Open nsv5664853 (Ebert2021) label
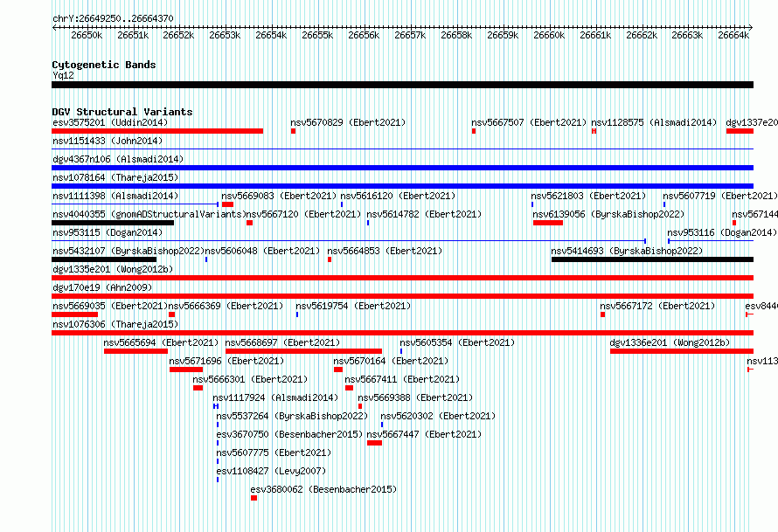The width and height of the screenshot is (778, 532). (x=385, y=251)
